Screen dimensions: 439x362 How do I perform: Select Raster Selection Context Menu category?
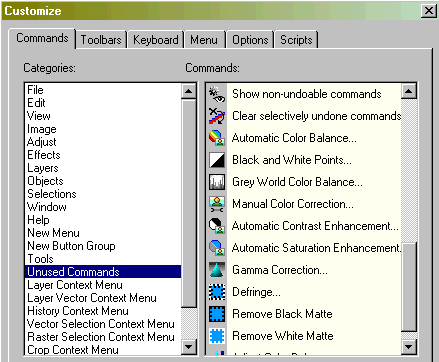(103, 337)
